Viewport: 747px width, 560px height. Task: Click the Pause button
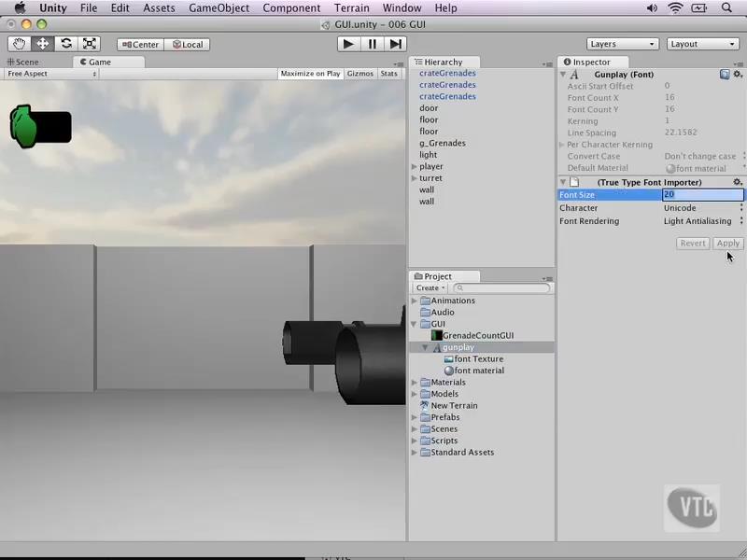pos(372,44)
